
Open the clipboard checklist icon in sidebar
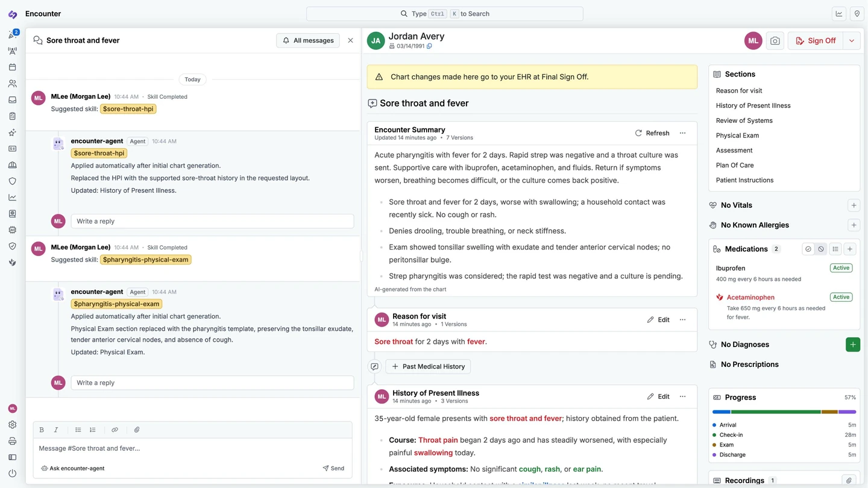pyautogui.click(x=12, y=116)
